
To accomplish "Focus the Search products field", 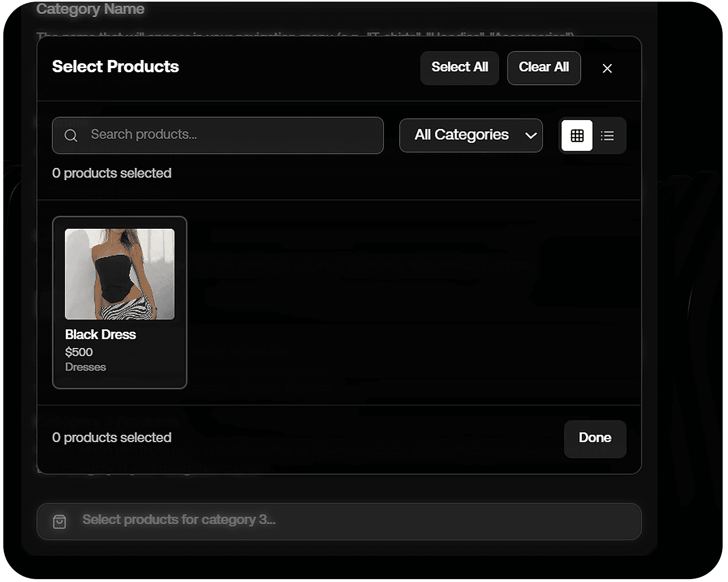I will (218, 136).
